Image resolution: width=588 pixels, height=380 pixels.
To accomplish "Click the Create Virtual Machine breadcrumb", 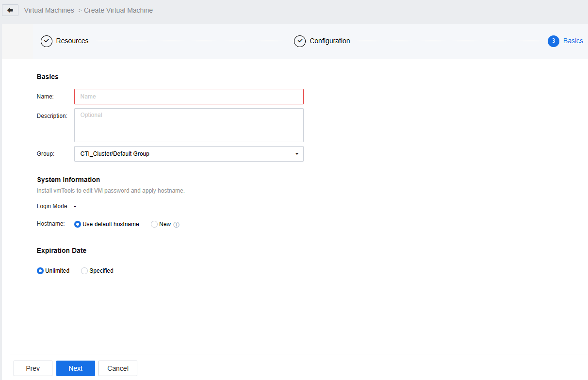I will coord(118,10).
